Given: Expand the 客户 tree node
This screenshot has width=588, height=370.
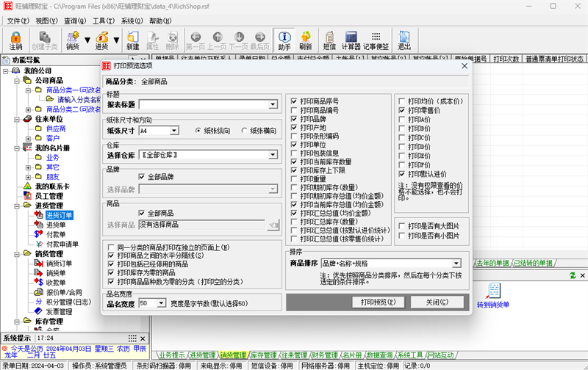Looking at the screenshot, I should (x=28, y=138).
